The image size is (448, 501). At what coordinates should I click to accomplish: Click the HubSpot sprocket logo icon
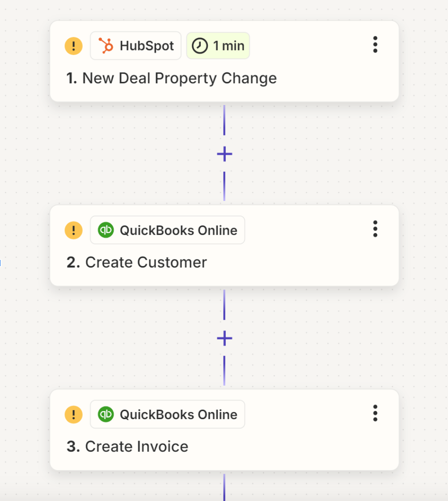pyautogui.click(x=106, y=46)
